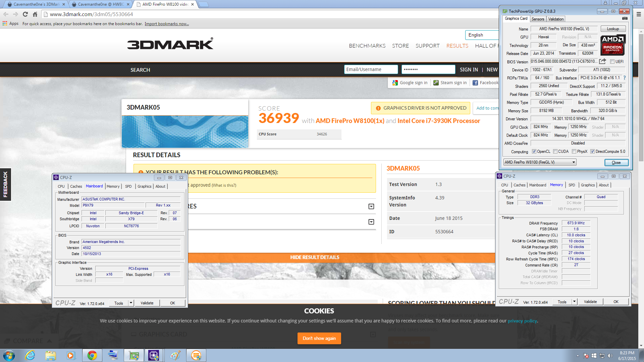Click OK in the right CPU-Z window
The height and width of the screenshot is (362, 644).
coord(616,302)
